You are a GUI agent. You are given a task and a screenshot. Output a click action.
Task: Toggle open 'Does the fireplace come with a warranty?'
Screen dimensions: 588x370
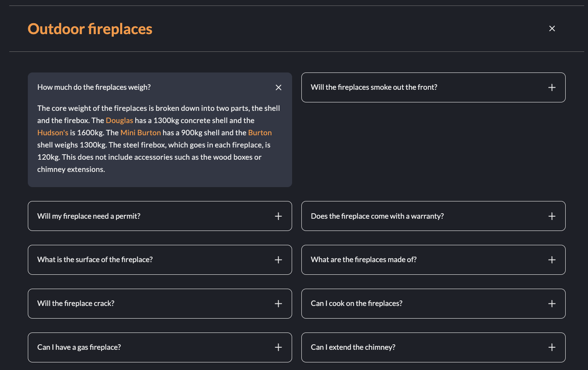coord(377,216)
